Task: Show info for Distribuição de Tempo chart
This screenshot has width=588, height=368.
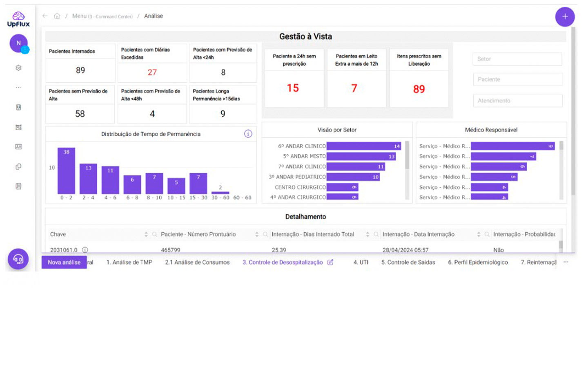Action: 248,134
